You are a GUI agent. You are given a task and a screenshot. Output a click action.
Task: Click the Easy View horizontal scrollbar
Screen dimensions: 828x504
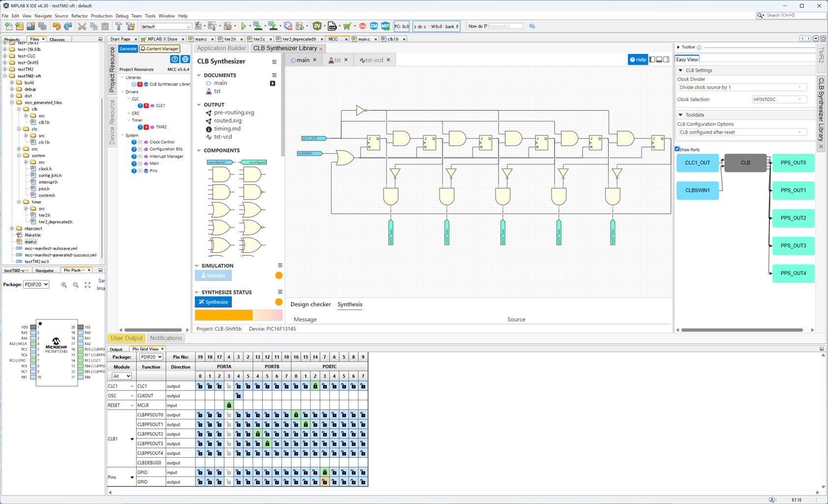[742, 330]
